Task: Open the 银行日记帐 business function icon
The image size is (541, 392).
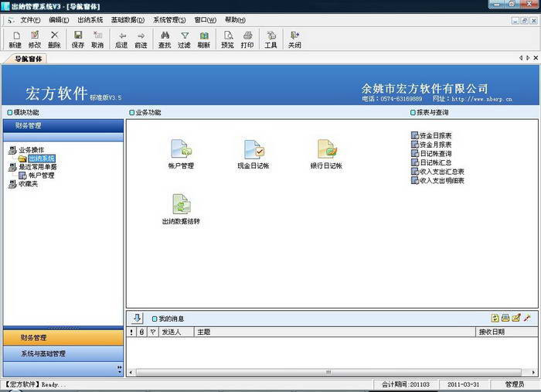Action: 326,154
